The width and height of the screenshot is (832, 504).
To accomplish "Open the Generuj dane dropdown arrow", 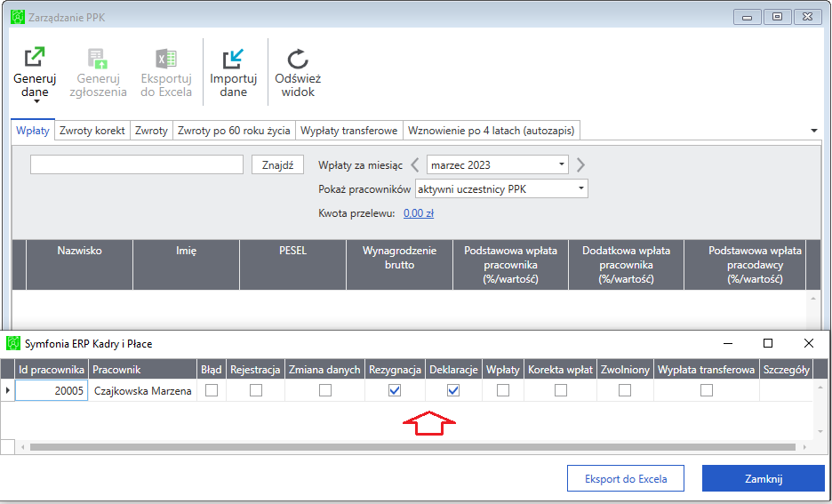I will point(36,101).
